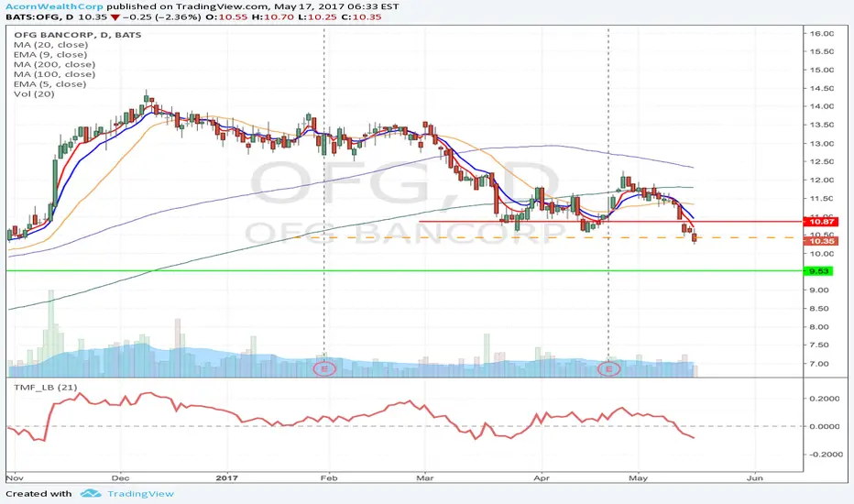Image resolution: width=854 pixels, height=504 pixels.
Task: Click the TradingView link in footer
Action: (x=140, y=494)
